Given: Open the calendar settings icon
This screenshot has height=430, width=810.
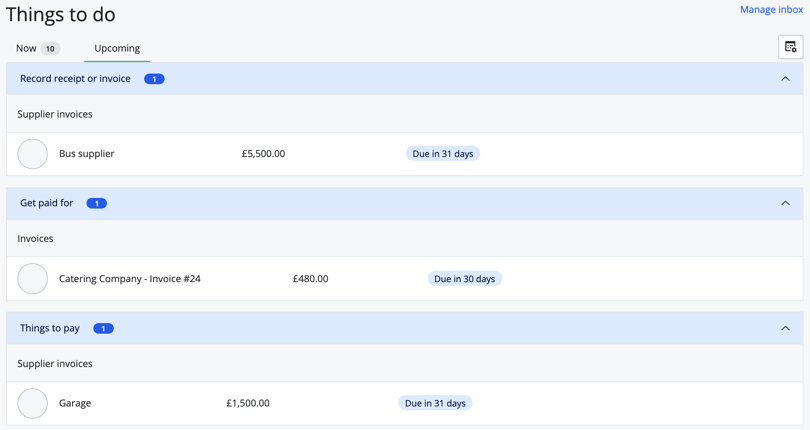Looking at the screenshot, I should click(x=790, y=47).
